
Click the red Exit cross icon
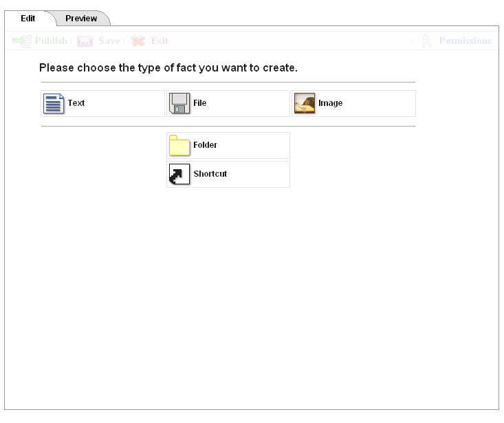(x=138, y=41)
